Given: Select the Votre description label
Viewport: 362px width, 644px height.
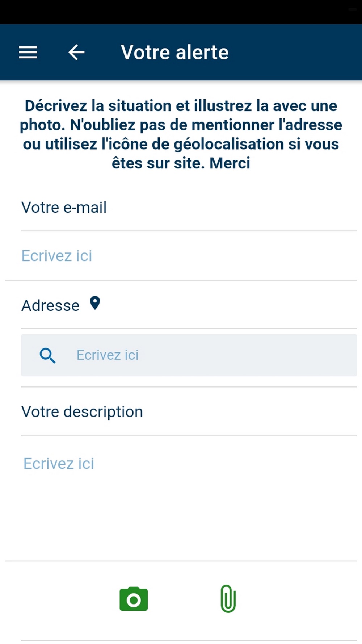Looking at the screenshot, I should point(82,412).
